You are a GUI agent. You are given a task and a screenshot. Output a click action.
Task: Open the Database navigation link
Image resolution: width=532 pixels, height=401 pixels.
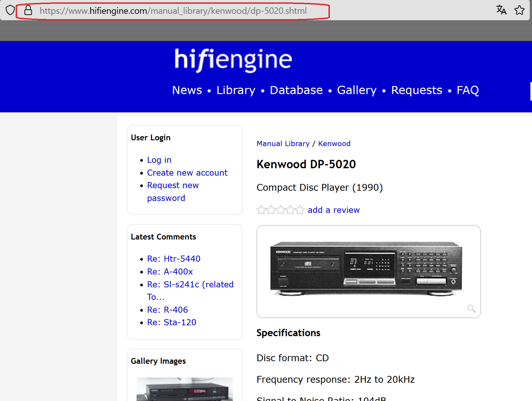[x=296, y=90]
